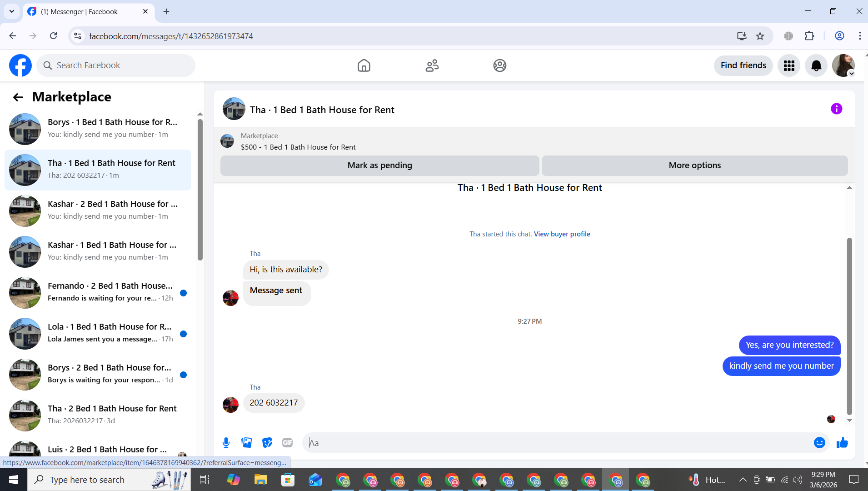Open the Home feed icon
The width and height of the screenshot is (868, 491).
coord(364,65)
